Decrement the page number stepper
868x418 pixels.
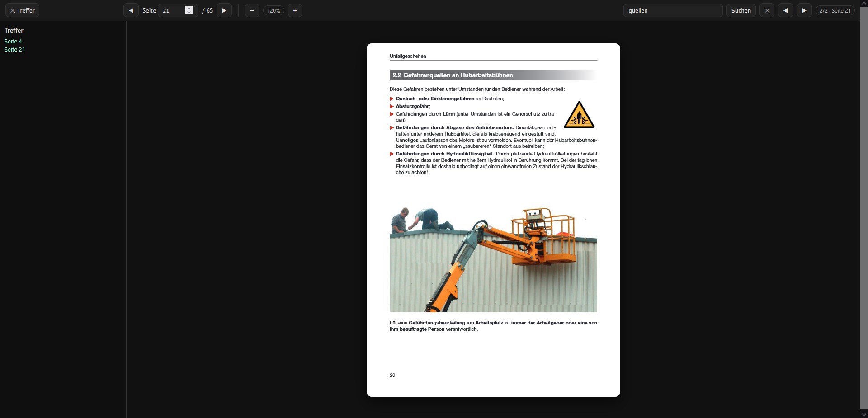[x=189, y=13]
